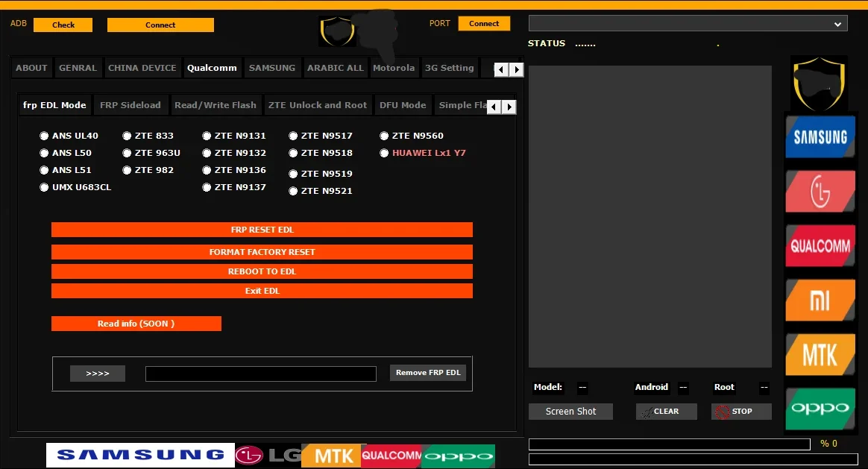Click the Remove FRP EDL button

pos(428,373)
